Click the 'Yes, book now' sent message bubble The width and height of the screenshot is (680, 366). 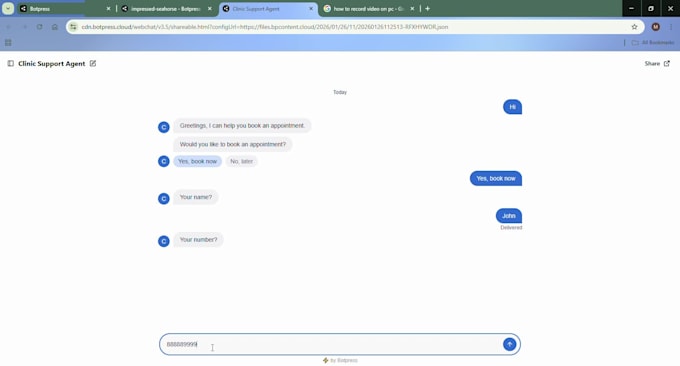click(496, 179)
